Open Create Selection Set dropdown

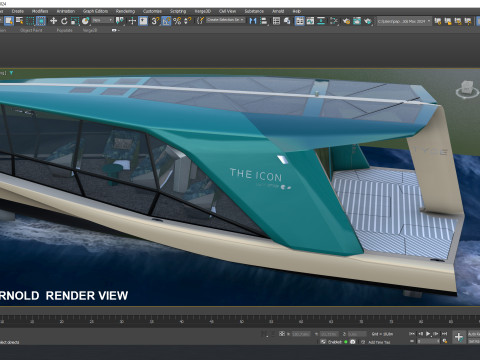click(226, 20)
